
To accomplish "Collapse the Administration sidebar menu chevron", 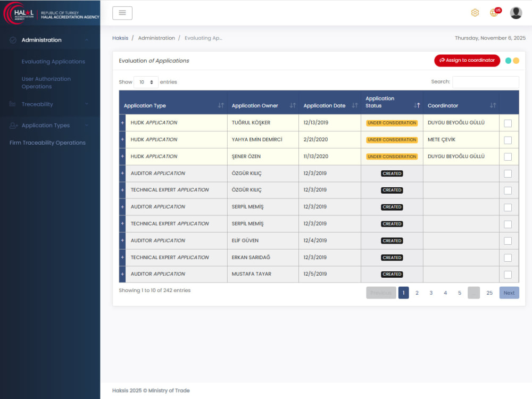I will coord(87,40).
